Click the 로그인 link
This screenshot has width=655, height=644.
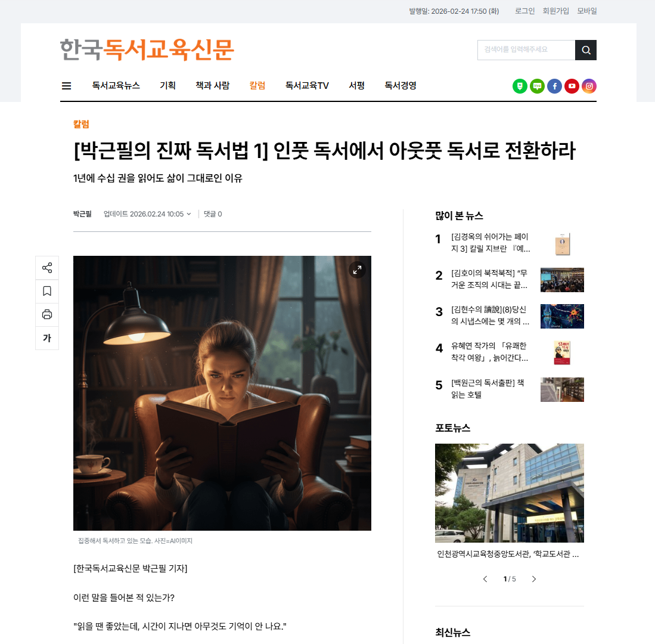(x=524, y=11)
